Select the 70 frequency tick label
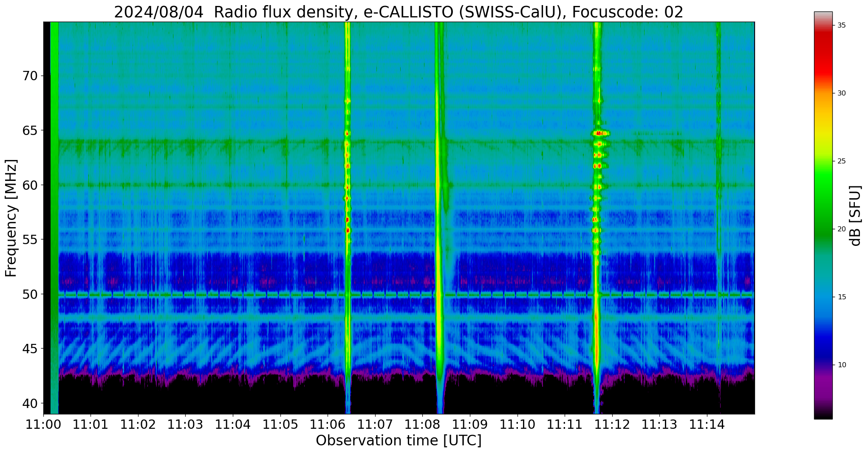Screen dimensions: 868x453 (x=30, y=76)
